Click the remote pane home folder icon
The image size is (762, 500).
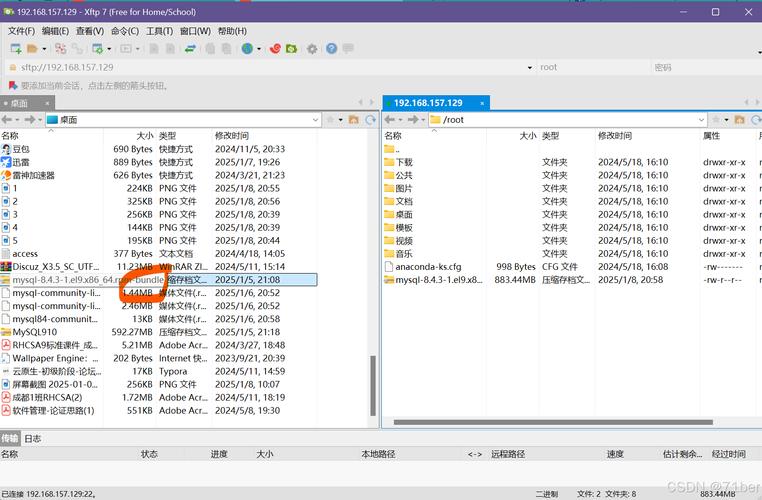click(x=739, y=120)
